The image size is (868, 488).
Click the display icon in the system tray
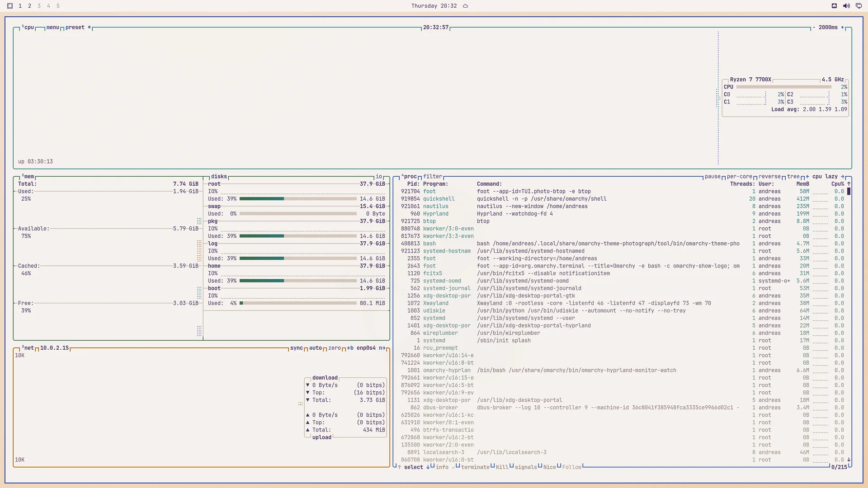click(x=859, y=6)
